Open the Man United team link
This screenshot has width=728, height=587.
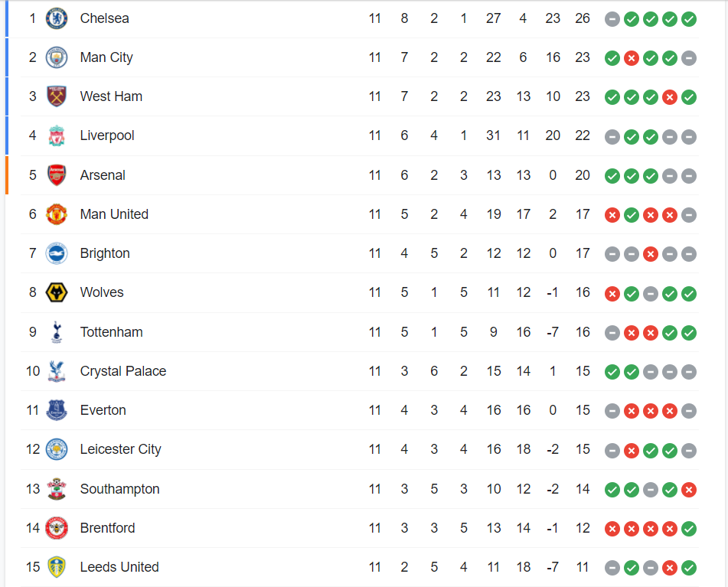coord(114,214)
